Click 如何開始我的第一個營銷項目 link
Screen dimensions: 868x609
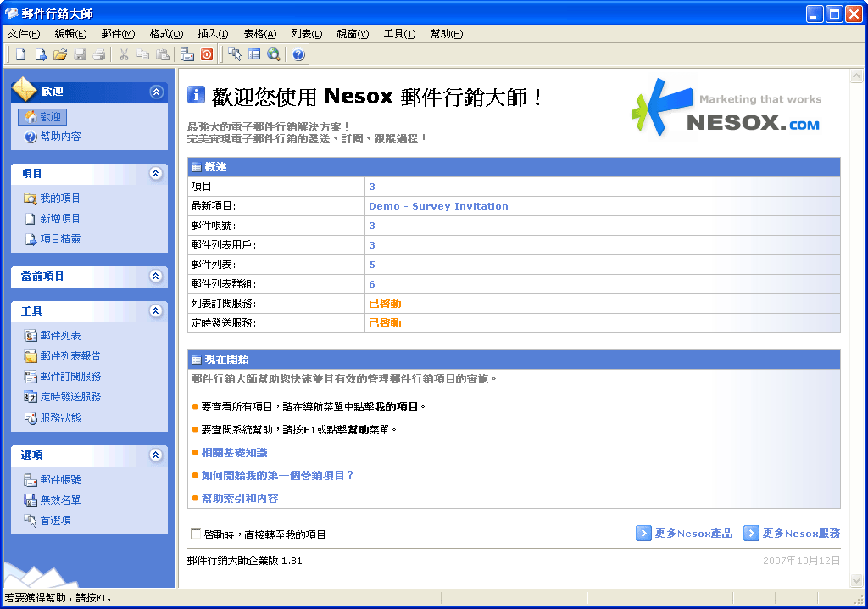pos(277,476)
